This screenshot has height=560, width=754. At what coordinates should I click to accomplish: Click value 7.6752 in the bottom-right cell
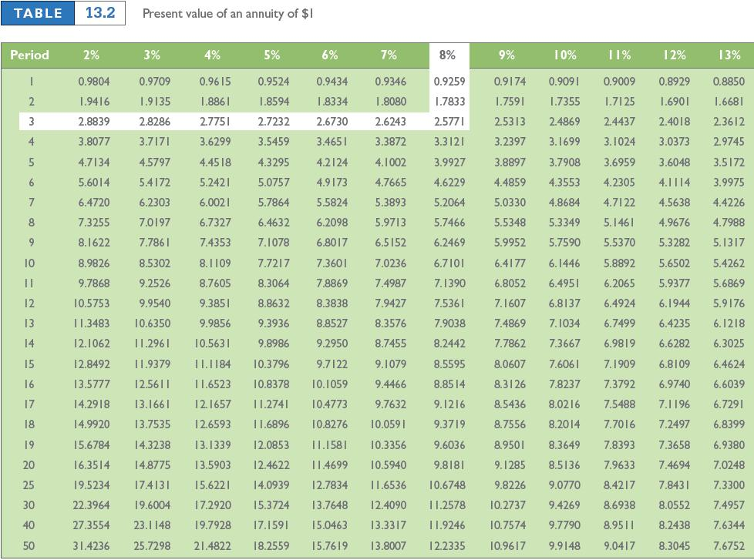tap(729, 544)
